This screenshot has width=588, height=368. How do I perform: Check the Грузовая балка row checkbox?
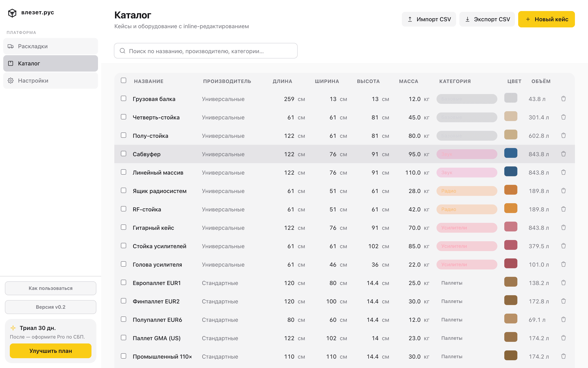[124, 98]
